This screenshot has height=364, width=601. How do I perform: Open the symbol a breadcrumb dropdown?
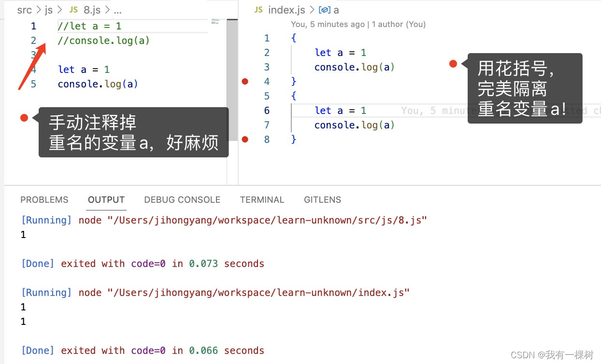click(x=336, y=10)
